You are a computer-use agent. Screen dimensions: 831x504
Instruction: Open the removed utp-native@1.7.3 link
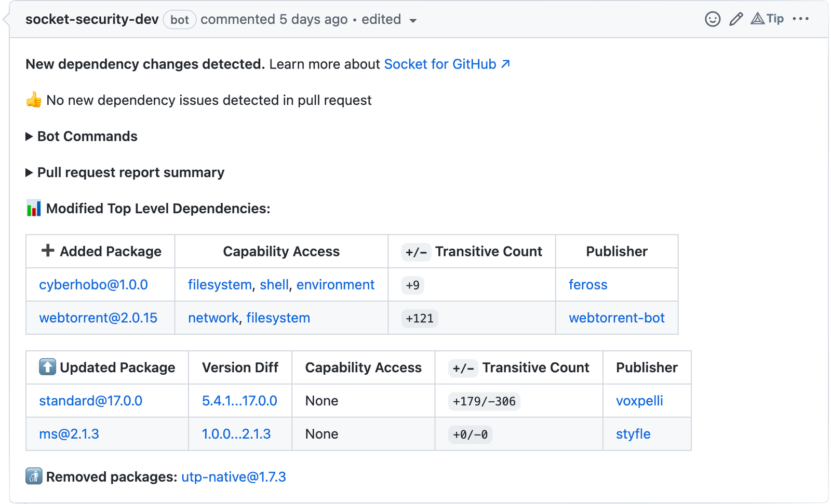(234, 476)
